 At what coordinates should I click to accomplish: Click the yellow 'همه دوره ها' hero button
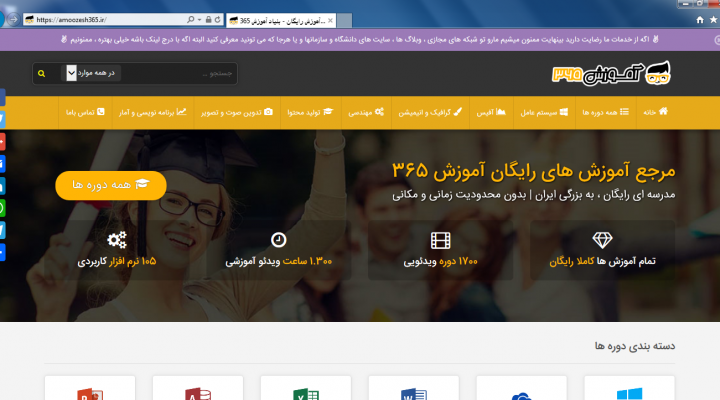(x=111, y=185)
